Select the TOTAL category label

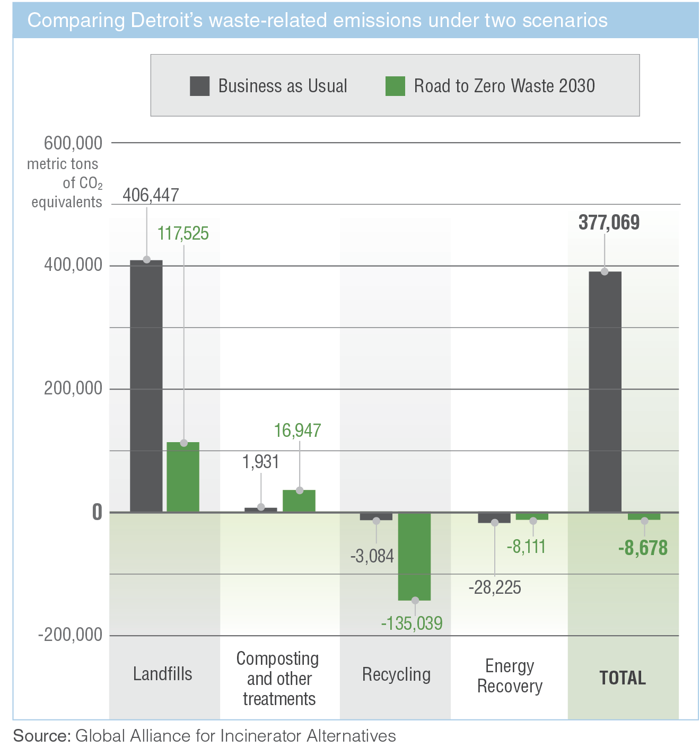point(623,678)
